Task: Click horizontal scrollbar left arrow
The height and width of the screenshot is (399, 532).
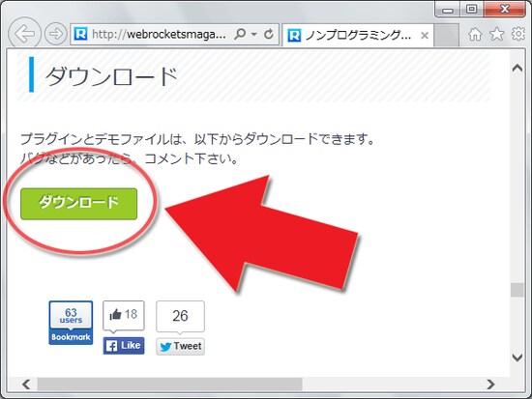Action: (x=26, y=385)
